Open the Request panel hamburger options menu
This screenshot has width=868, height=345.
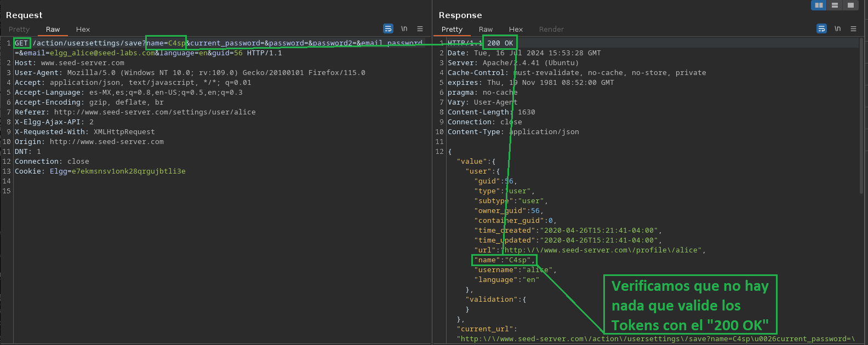pyautogui.click(x=420, y=29)
